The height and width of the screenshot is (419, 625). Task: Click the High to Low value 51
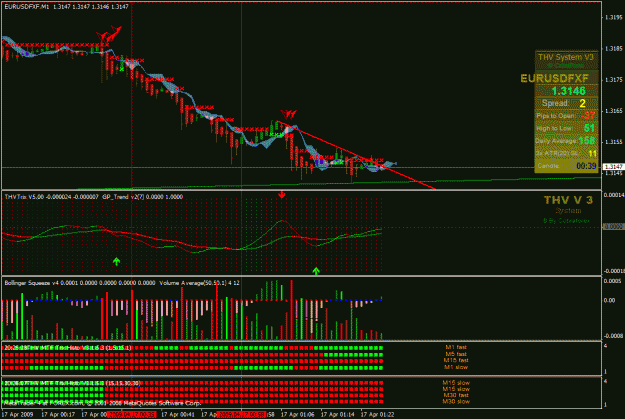coord(589,128)
